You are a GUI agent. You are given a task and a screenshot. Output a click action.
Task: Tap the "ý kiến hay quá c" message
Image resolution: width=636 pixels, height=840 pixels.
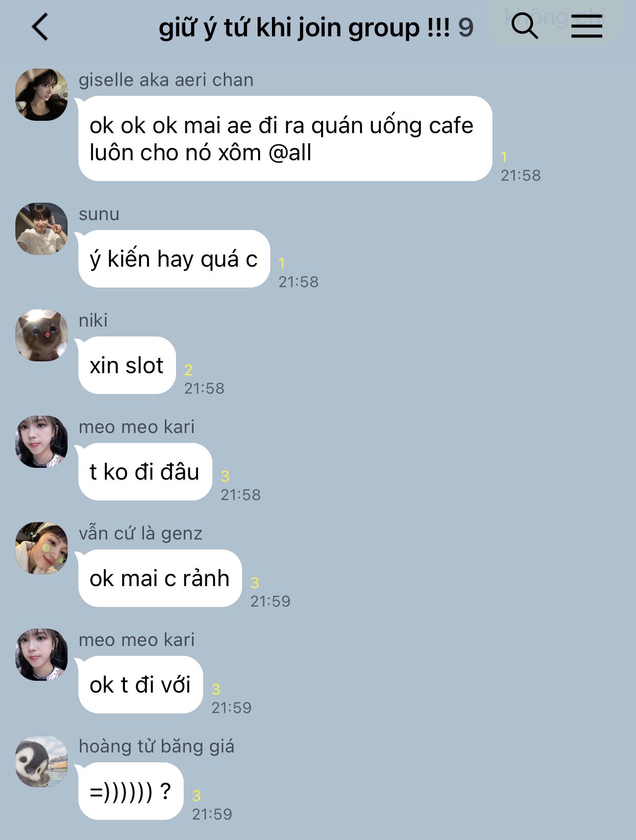[x=174, y=259]
